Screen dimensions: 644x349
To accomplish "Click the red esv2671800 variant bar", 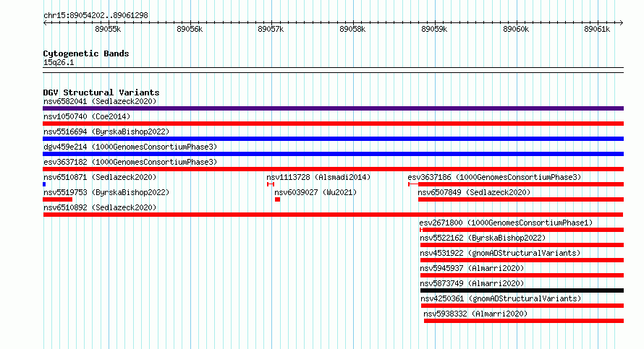I will point(523,230).
